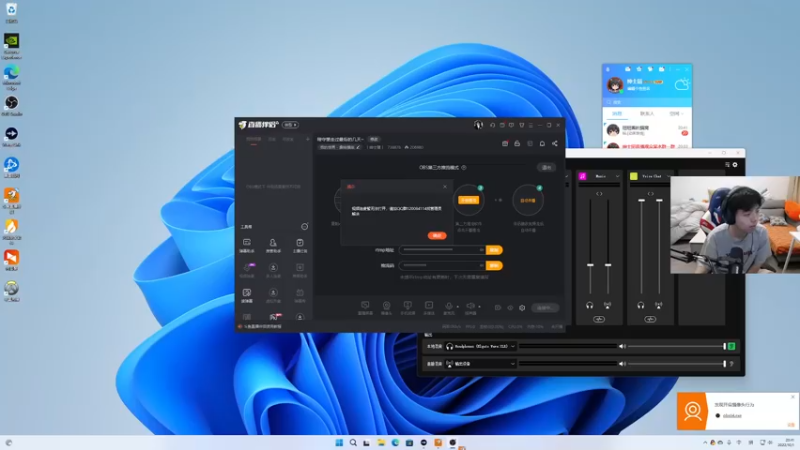
Task: Click the toolbox edit circle icon
Action: point(305,226)
